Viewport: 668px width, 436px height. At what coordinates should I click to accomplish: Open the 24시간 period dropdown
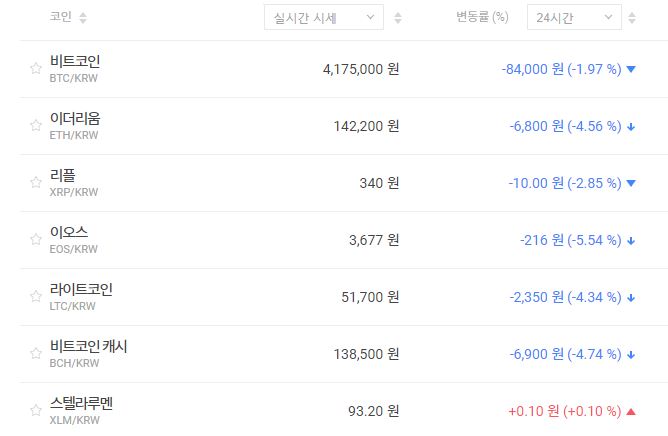tap(574, 18)
